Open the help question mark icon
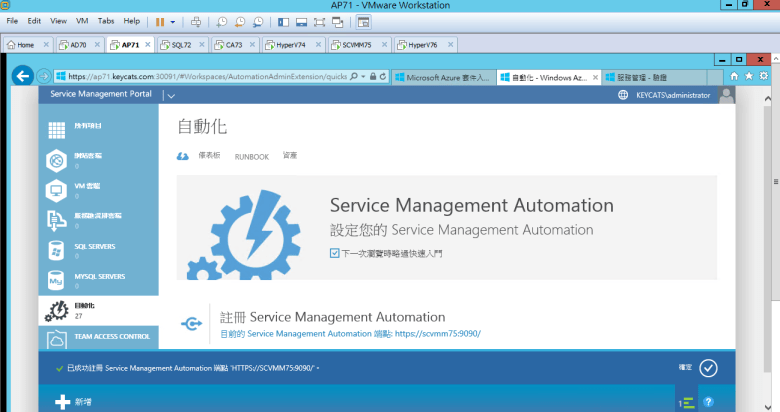This screenshot has height=412, width=780. point(708,402)
